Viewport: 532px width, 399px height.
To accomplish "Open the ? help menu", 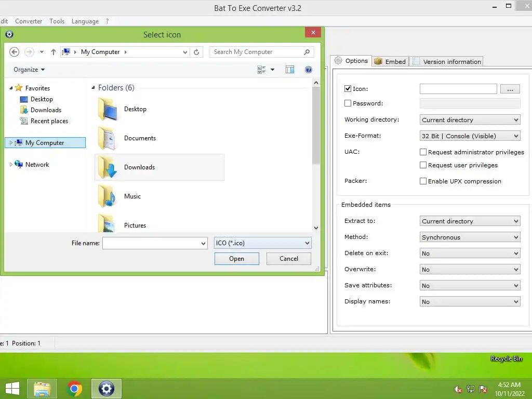I will click(x=107, y=21).
